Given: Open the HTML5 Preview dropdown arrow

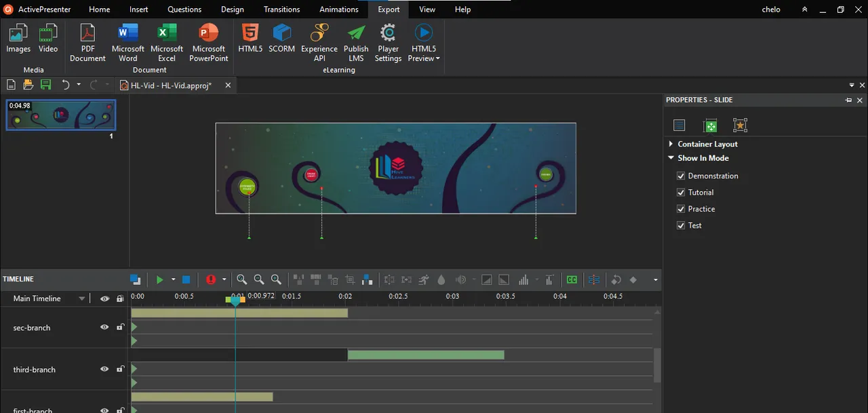Looking at the screenshot, I should (437, 59).
